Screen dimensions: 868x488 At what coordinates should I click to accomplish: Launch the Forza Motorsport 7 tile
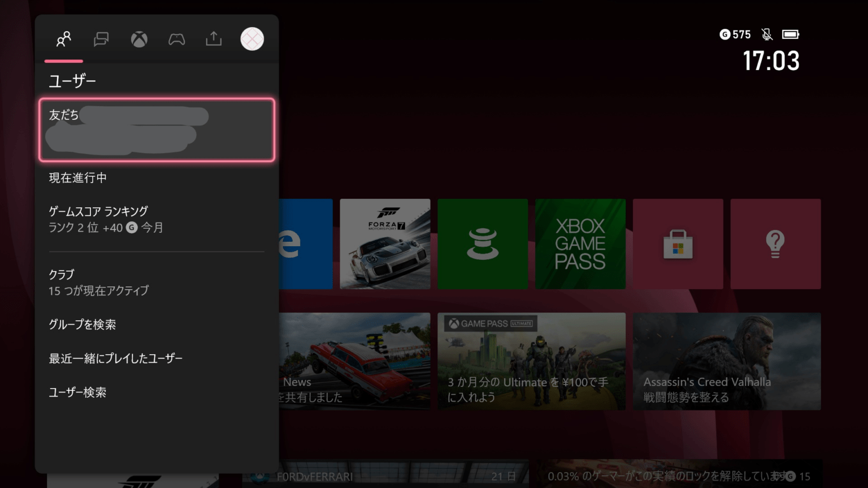point(385,243)
